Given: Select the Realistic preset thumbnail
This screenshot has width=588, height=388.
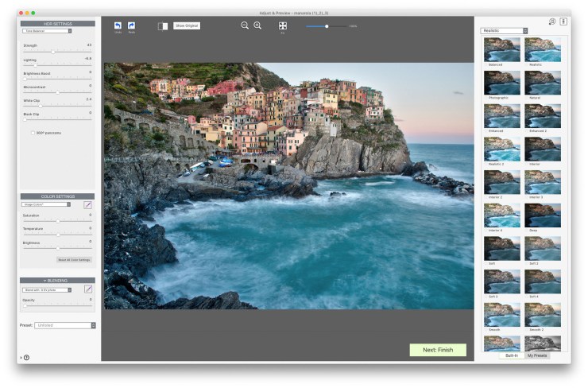Looking at the screenshot, I should [x=543, y=49].
